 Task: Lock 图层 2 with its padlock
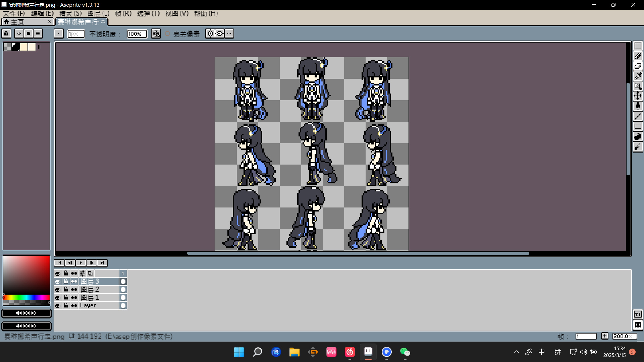pos(66,290)
